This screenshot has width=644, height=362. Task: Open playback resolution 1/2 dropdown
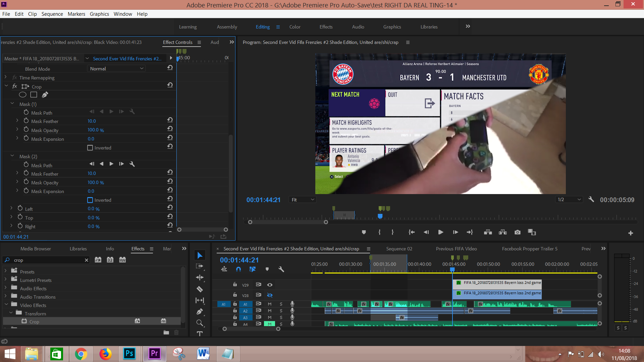pyautogui.click(x=569, y=199)
